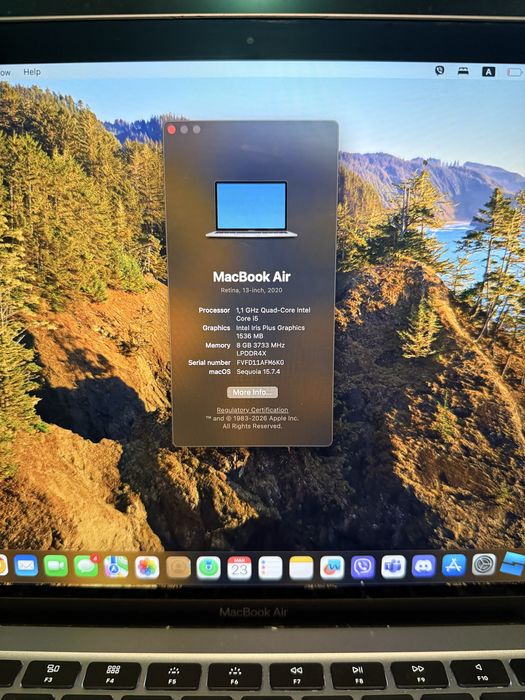Check the battery status icon in menu bar
Screen dimensions: 525x700
(515, 72)
